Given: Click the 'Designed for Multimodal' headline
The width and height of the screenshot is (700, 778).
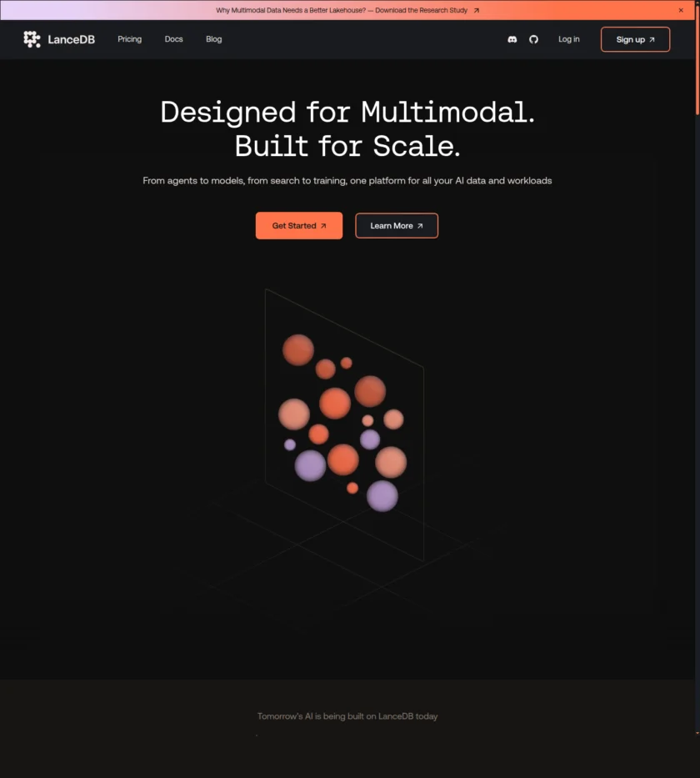Looking at the screenshot, I should (x=347, y=112).
